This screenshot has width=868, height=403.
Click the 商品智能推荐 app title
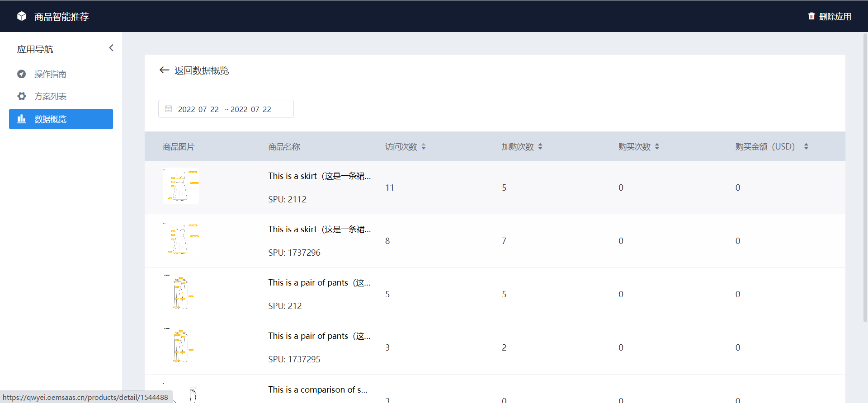point(61,17)
